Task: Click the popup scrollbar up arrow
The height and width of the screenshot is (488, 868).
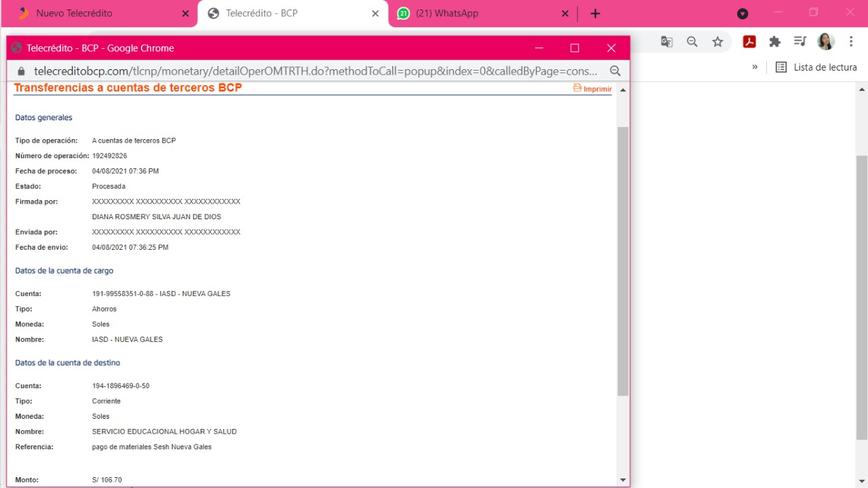Action: tap(623, 90)
